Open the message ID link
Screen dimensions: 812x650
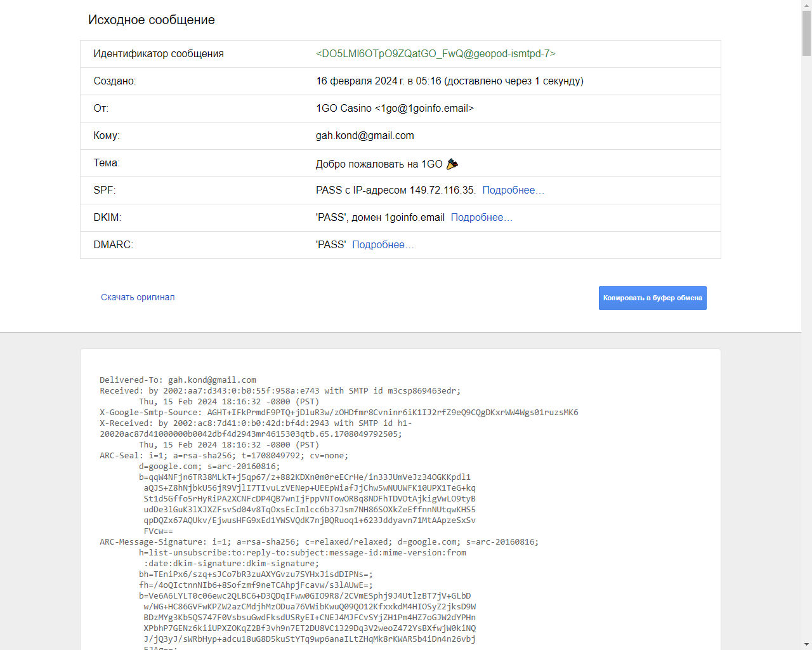tap(436, 54)
